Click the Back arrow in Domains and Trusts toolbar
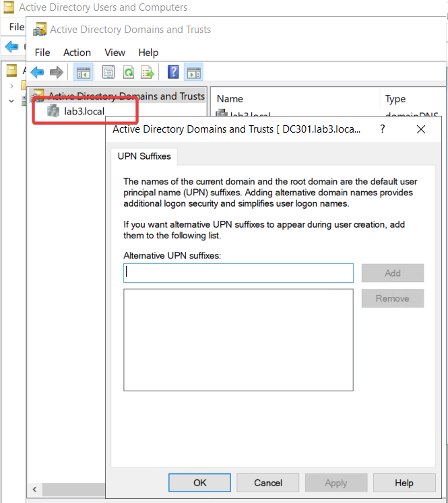The width and height of the screenshot is (448, 503). coord(37,72)
